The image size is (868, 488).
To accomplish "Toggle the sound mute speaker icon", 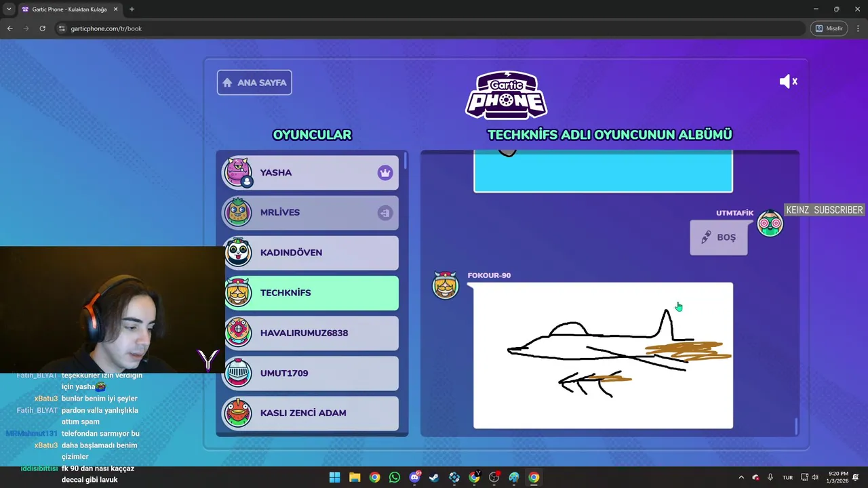I will coord(788,81).
